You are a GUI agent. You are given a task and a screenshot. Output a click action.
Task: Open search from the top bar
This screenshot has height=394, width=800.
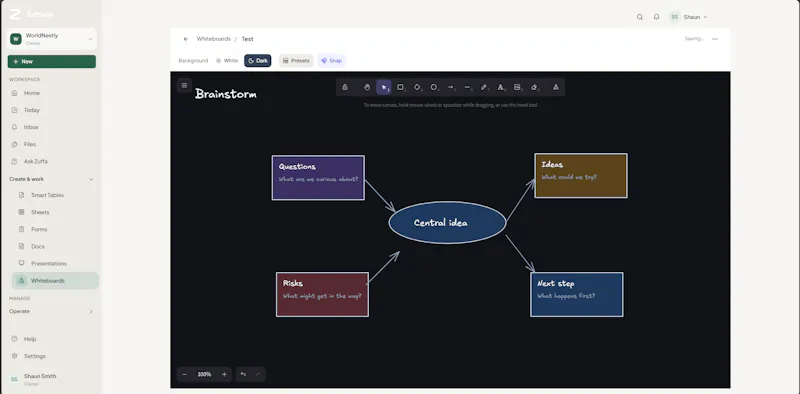point(640,17)
